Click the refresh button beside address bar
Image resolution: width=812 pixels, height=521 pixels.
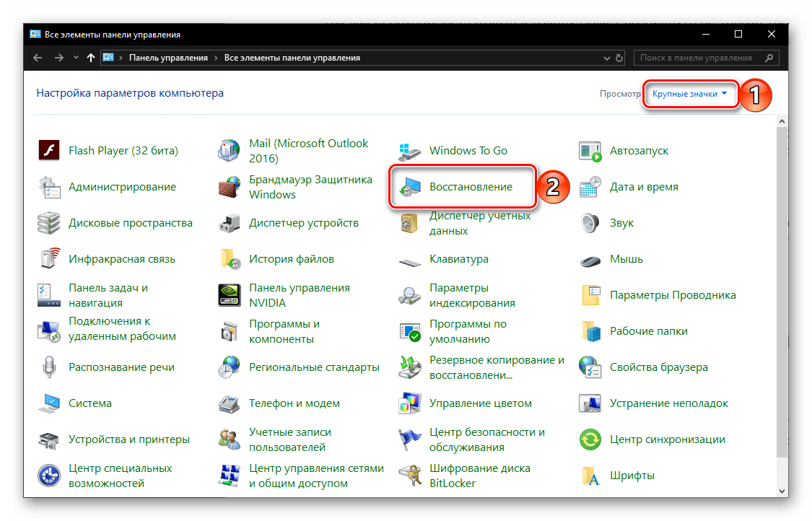pyautogui.click(x=619, y=58)
